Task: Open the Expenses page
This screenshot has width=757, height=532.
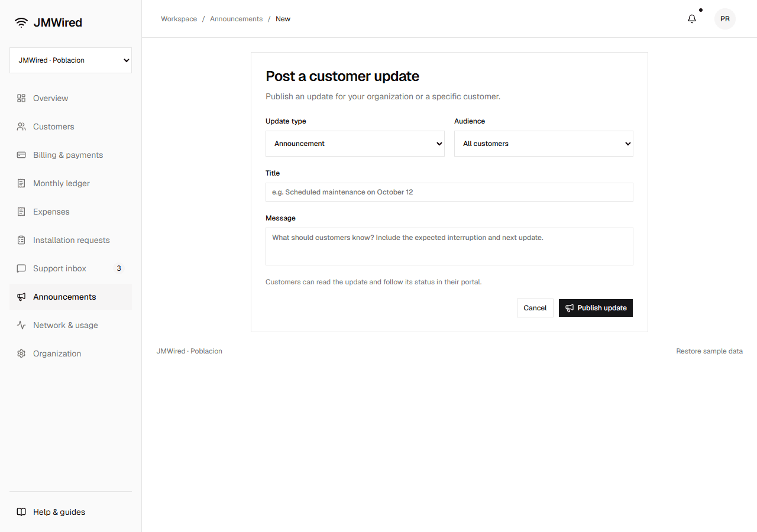Action: pyautogui.click(x=70, y=212)
